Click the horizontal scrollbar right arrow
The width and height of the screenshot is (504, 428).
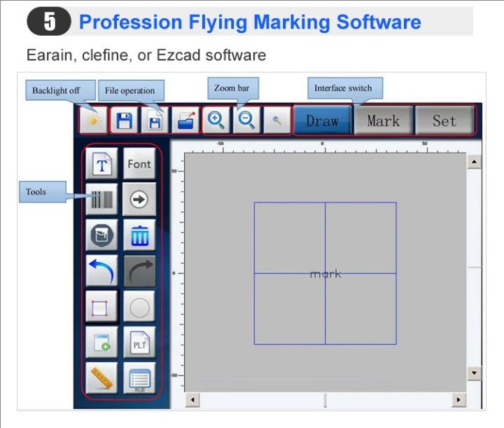[x=458, y=400]
